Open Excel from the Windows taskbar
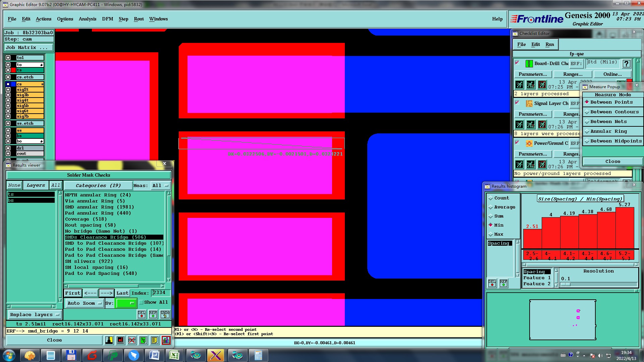 [x=174, y=355]
